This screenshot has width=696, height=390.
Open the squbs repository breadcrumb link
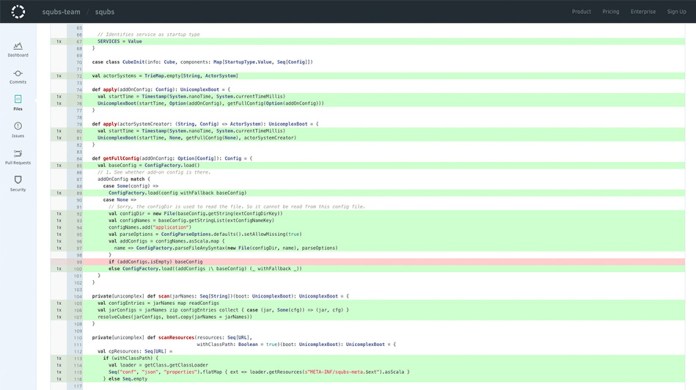(x=105, y=12)
